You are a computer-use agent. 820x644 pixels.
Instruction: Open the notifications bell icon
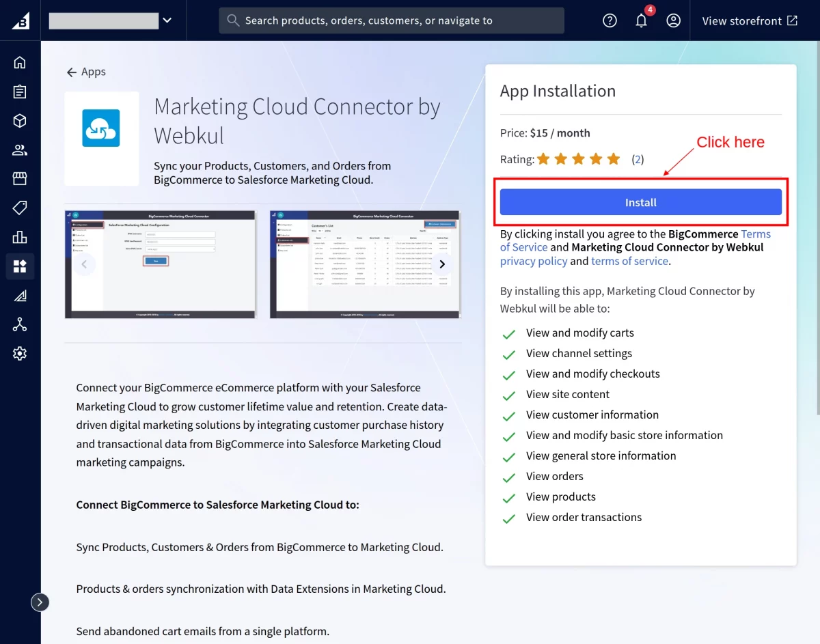click(x=641, y=20)
